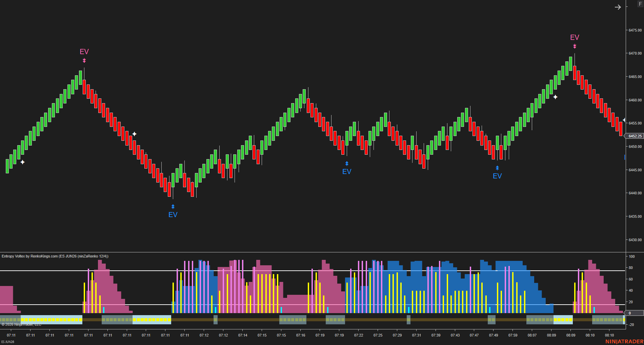Click the 6475.00 label on price axis
The height and width of the screenshot is (345, 644).
coord(635,30)
